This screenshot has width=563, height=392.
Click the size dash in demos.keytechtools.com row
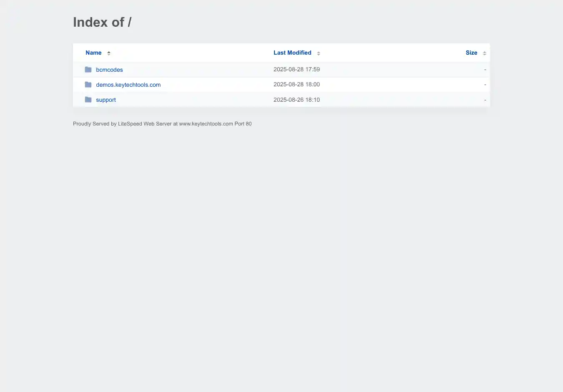(485, 84)
